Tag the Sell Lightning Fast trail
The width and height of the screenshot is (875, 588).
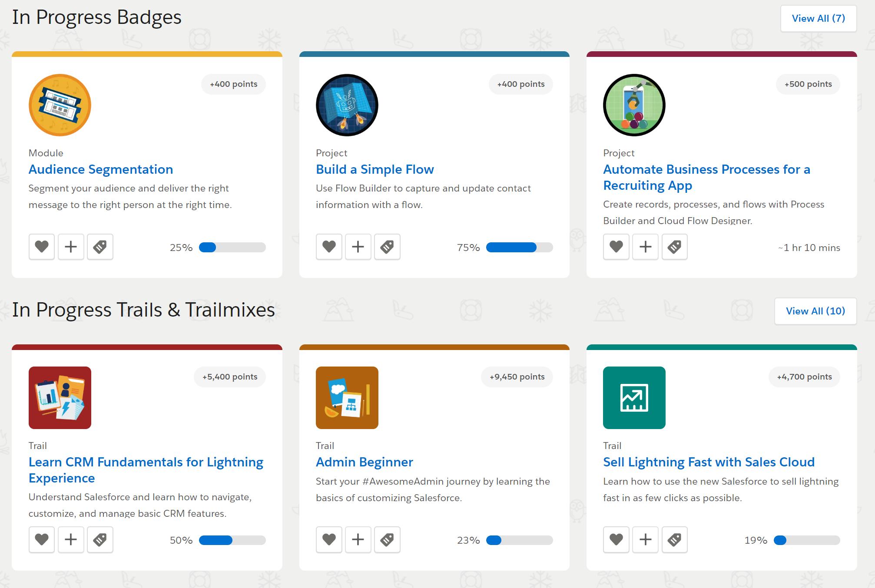674,540
